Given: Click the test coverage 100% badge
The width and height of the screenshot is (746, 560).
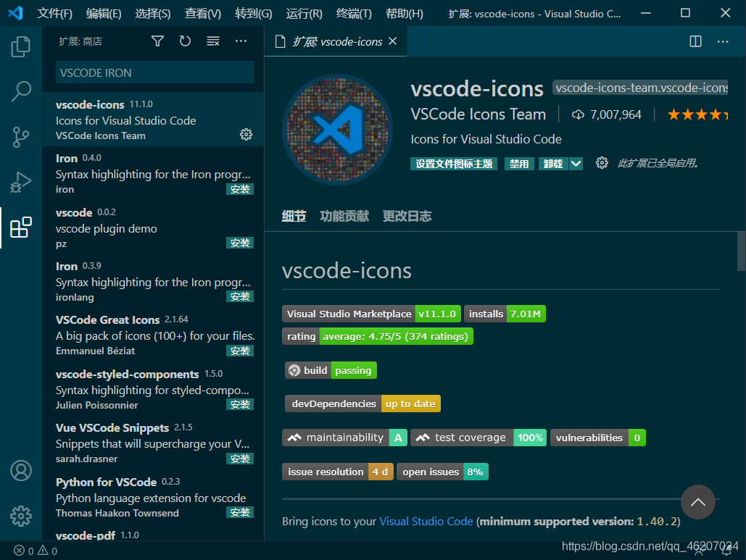Looking at the screenshot, I should (x=478, y=438).
